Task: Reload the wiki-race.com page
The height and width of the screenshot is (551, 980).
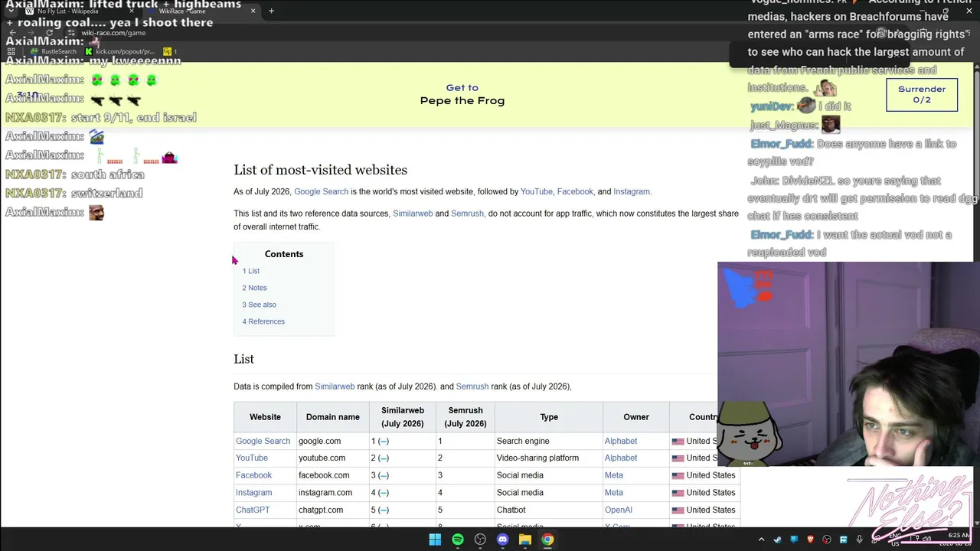Action: pos(49,33)
